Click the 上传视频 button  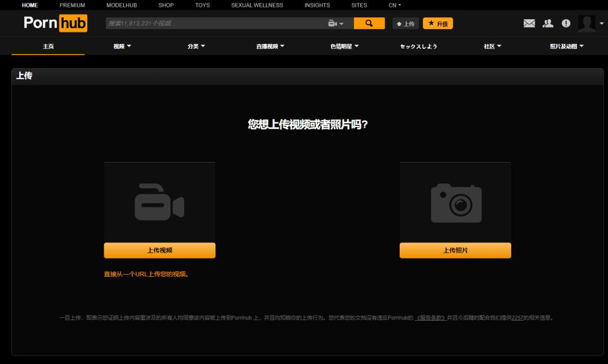point(159,250)
